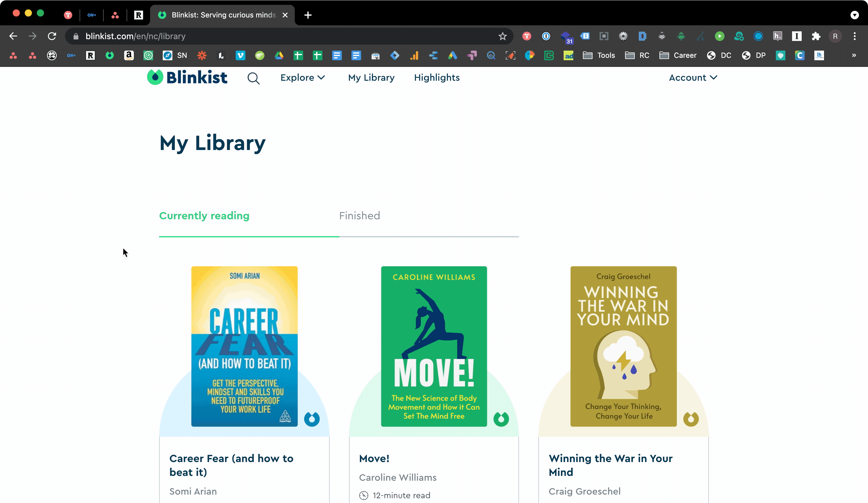
Task: Expand the Account dropdown
Action: click(x=693, y=77)
